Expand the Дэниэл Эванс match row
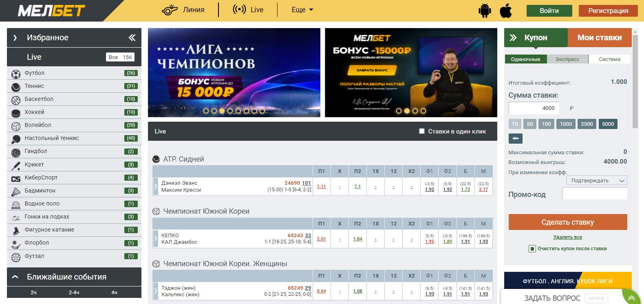Screen dimensions: 644x304 155,186
